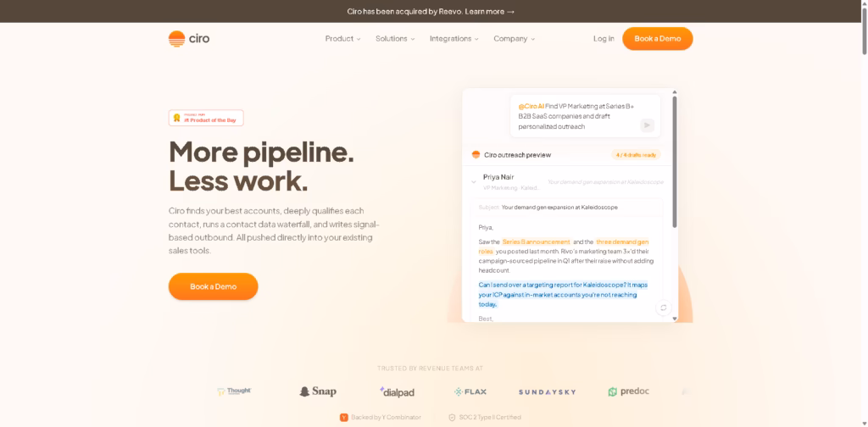The height and width of the screenshot is (427, 868).
Task: Click the ciro wordmark text
Action: pyautogui.click(x=199, y=39)
